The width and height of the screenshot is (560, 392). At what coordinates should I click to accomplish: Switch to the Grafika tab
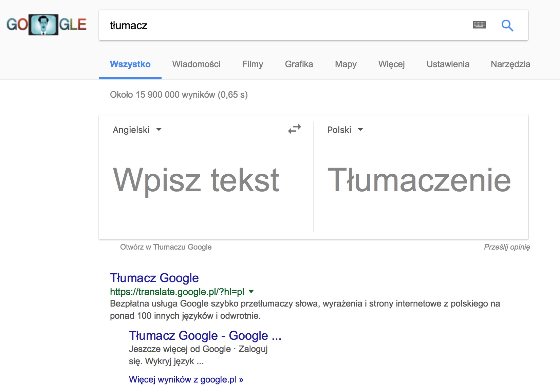pyautogui.click(x=299, y=64)
